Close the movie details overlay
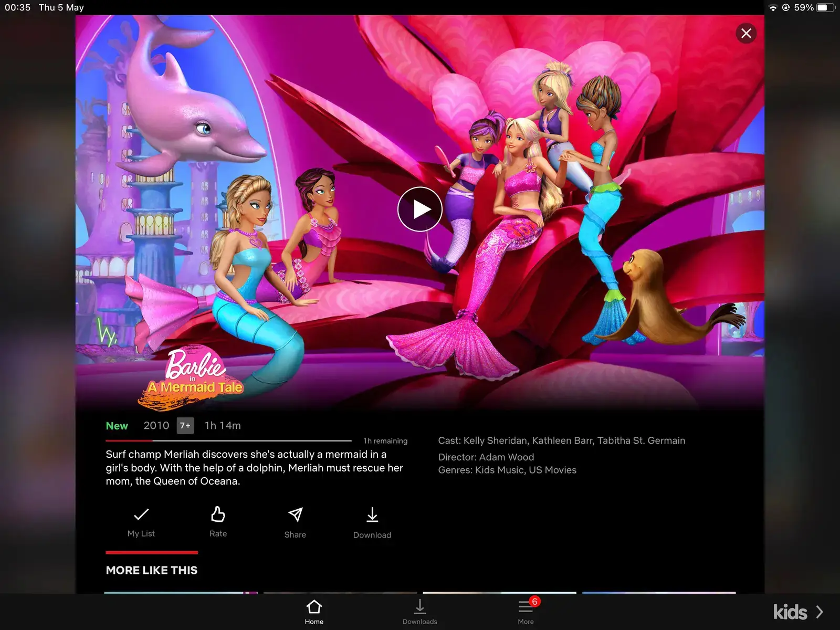The image size is (840, 630). tap(746, 34)
